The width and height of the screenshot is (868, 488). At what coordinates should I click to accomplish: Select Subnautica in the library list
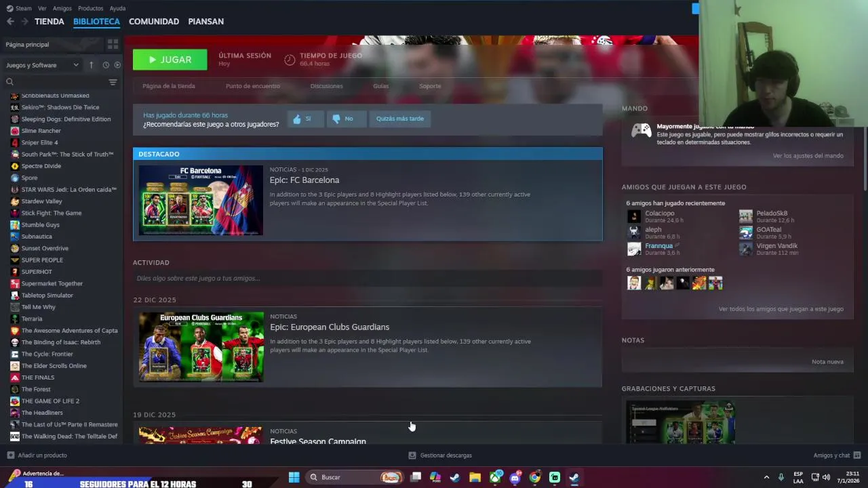37,237
